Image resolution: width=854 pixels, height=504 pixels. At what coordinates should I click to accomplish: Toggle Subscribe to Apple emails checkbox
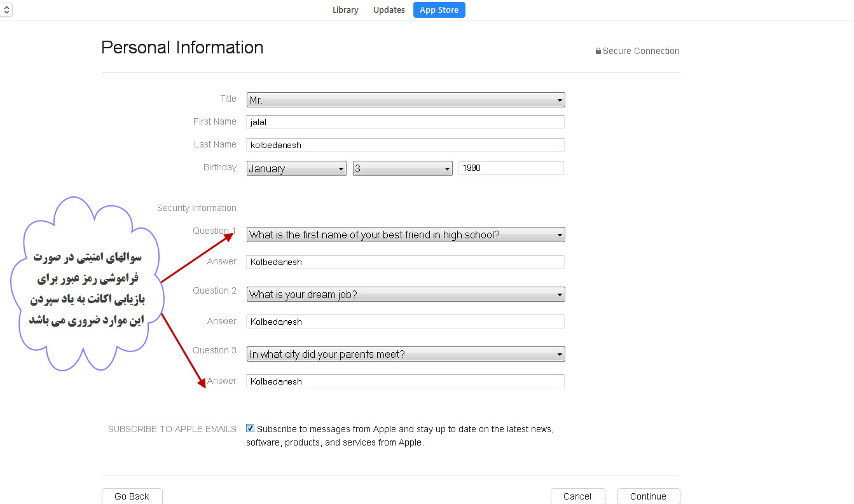coord(250,429)
